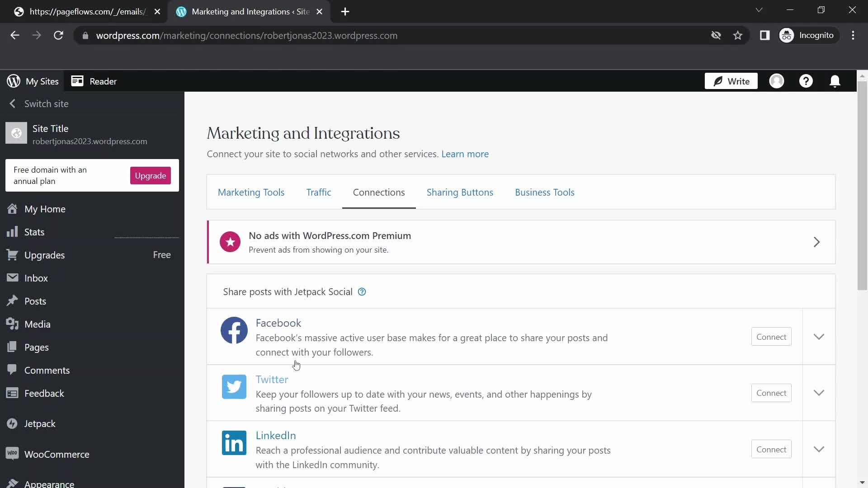Expand the Twitter connection options
The width and height of the screenshot is (868, 488).
[x=819, y=393]
